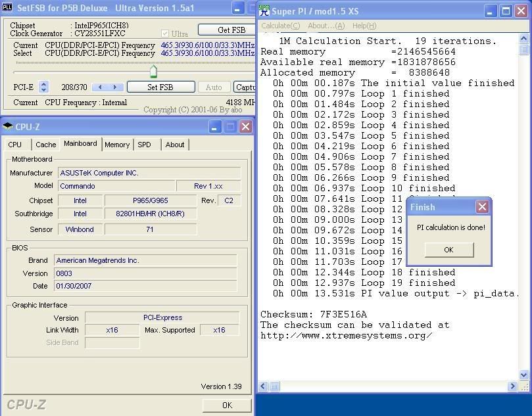This screenshot has width=532, height=416.
Task: Apply the frequency with Set FSB button
Action: (x=161, y=87)
